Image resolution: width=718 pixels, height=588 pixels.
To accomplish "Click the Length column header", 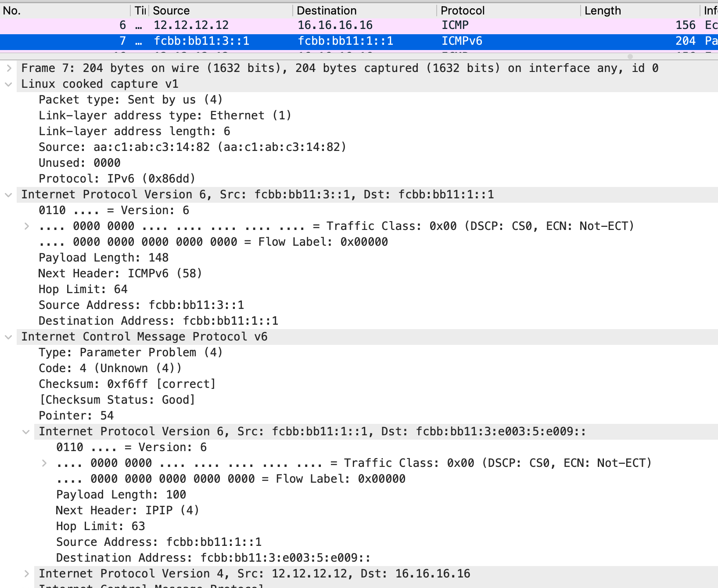I will tap(640, 11).
